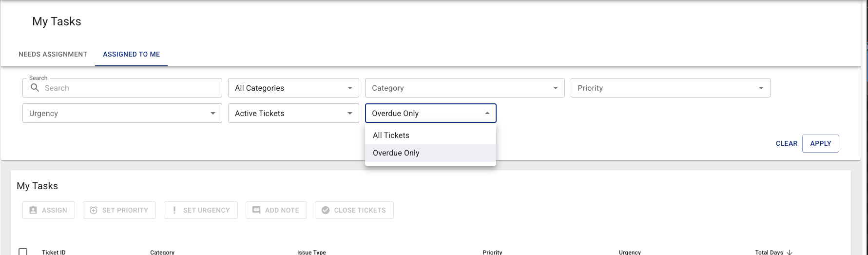Focus the Search input field
Viewport: 868px width, 255px height.
pos(122,88)
